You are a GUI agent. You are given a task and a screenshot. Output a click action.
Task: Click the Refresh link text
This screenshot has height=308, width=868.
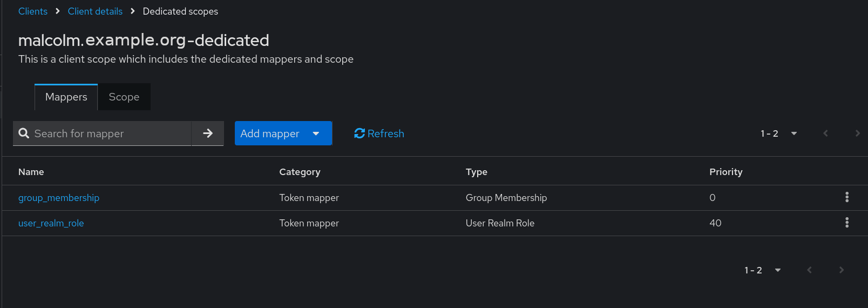[386, 133]
